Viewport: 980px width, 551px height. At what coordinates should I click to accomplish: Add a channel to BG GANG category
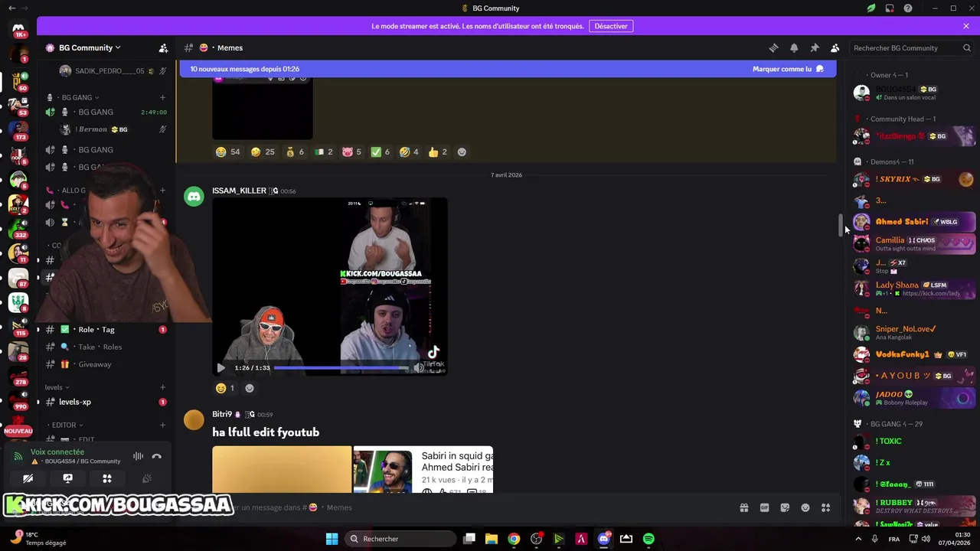(x=162, y=97)
